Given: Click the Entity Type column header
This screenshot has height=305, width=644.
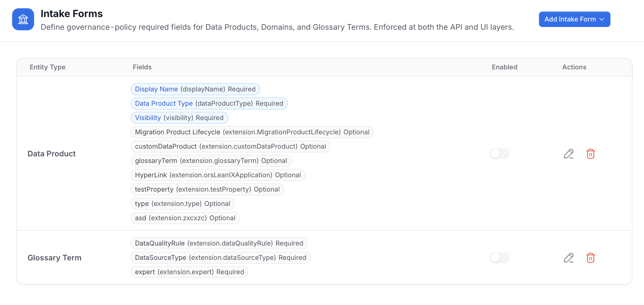Looking at the screenshot, I should coord(48,67).
